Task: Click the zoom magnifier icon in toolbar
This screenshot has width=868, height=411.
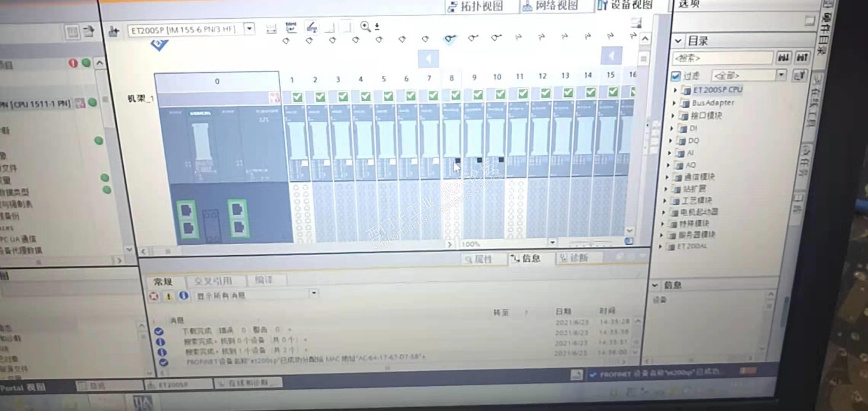Action: point(365,26)
